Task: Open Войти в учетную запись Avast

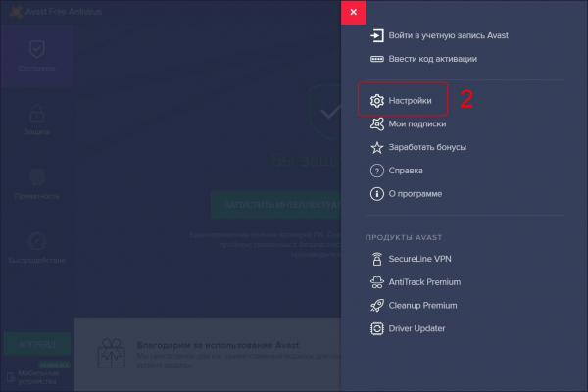Action: click(x=448, y=35)
